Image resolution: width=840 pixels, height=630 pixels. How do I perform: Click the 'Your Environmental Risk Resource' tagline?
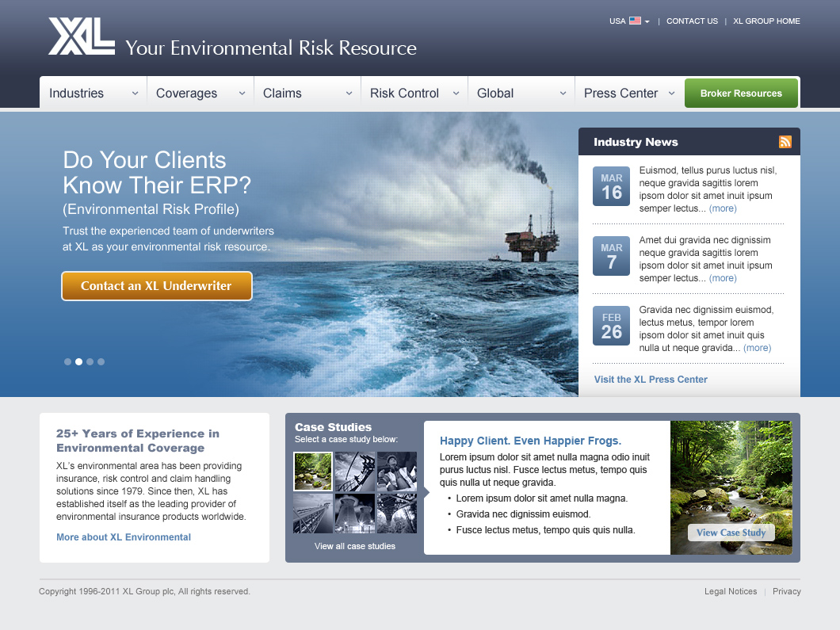tap(271, 48)
